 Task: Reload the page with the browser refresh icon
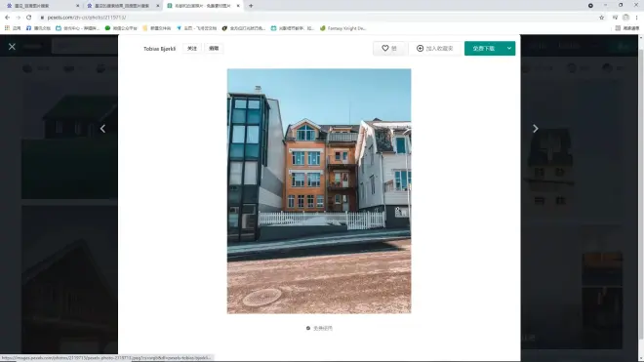click(28, 18)
